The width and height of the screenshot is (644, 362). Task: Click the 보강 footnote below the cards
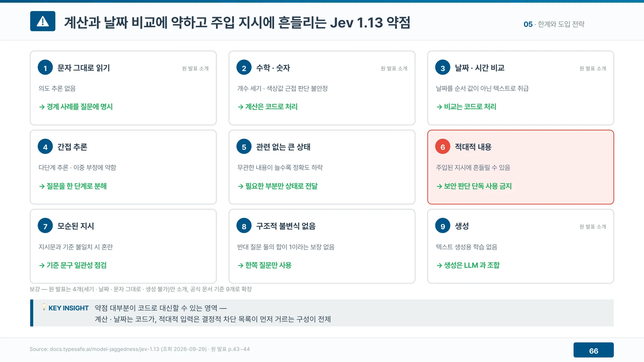(x=141, y=289)
